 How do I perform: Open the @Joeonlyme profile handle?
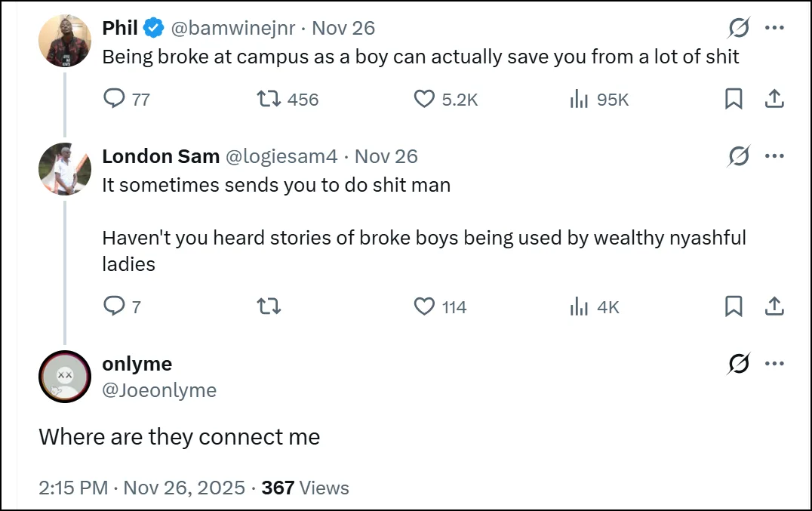click(159, 390)
